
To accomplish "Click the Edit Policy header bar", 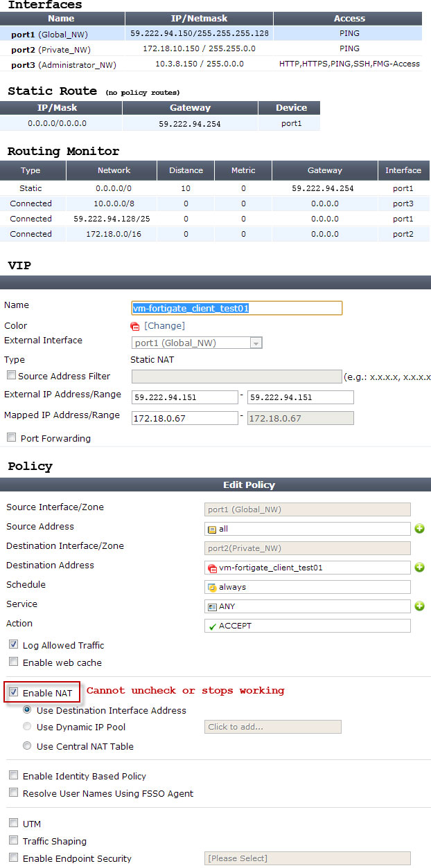I will [x=215, y=485].
